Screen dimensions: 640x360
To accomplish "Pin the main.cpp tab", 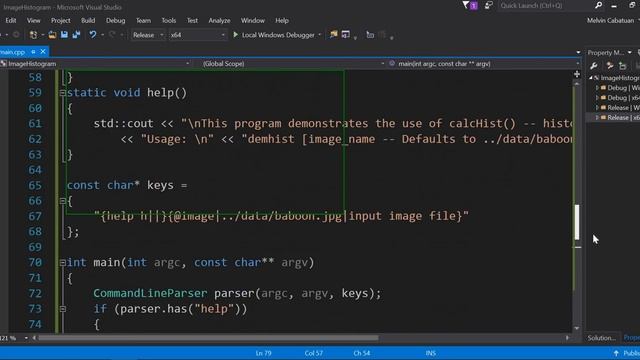I will tap(33, 52).
